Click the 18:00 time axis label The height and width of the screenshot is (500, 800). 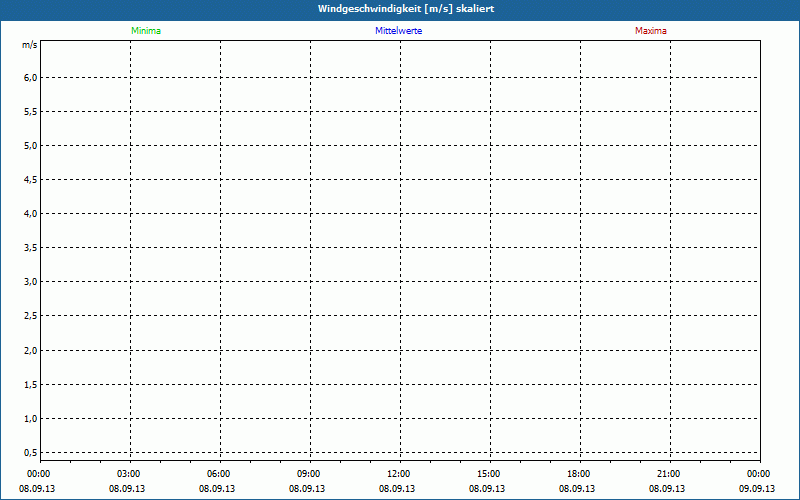click(579, 474)
